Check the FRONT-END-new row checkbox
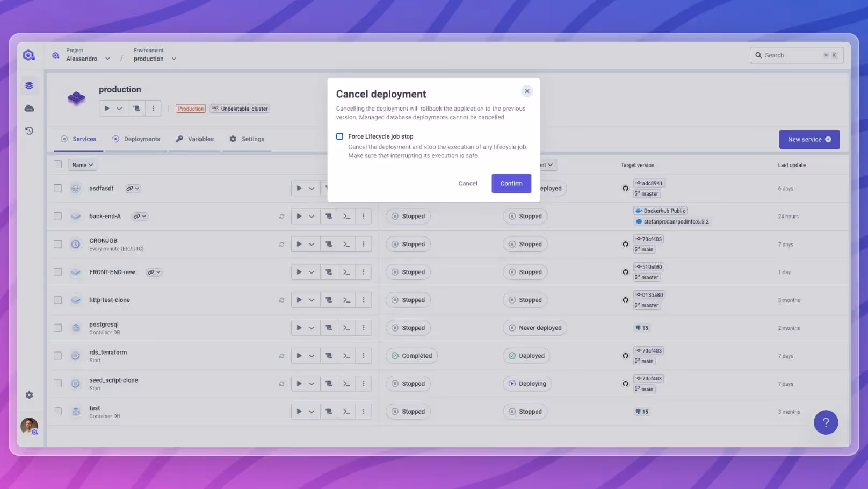 click(x=57, y=272)
